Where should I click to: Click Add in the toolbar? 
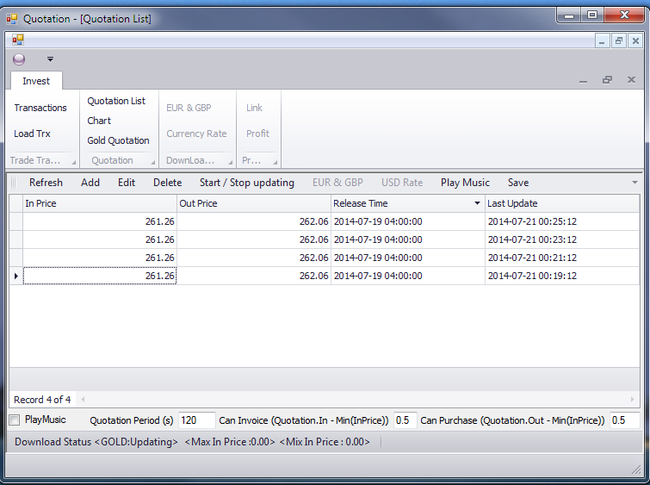[90, 182]
